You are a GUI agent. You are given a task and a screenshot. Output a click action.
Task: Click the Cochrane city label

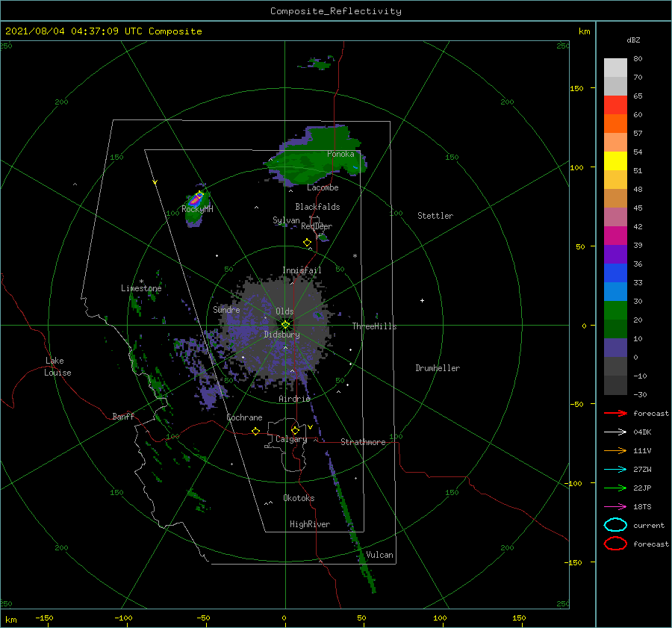pos(244,417)
